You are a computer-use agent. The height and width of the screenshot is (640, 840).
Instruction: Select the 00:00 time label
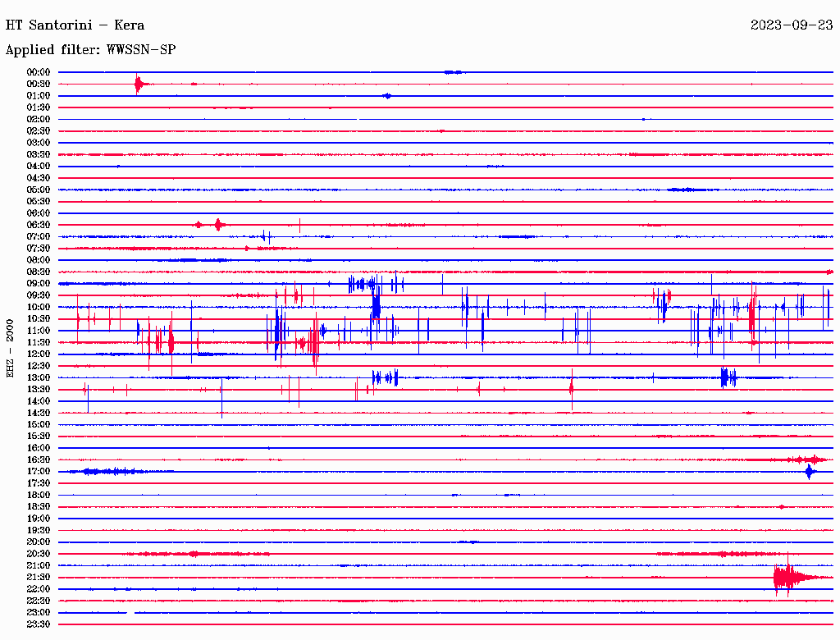point(39,72)
